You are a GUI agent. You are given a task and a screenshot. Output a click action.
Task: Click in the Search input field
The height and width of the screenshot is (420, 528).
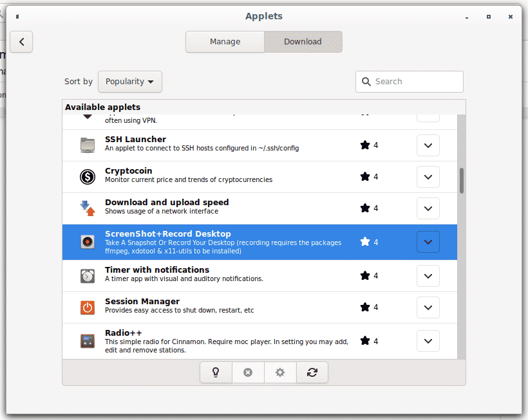coord(415,82)
